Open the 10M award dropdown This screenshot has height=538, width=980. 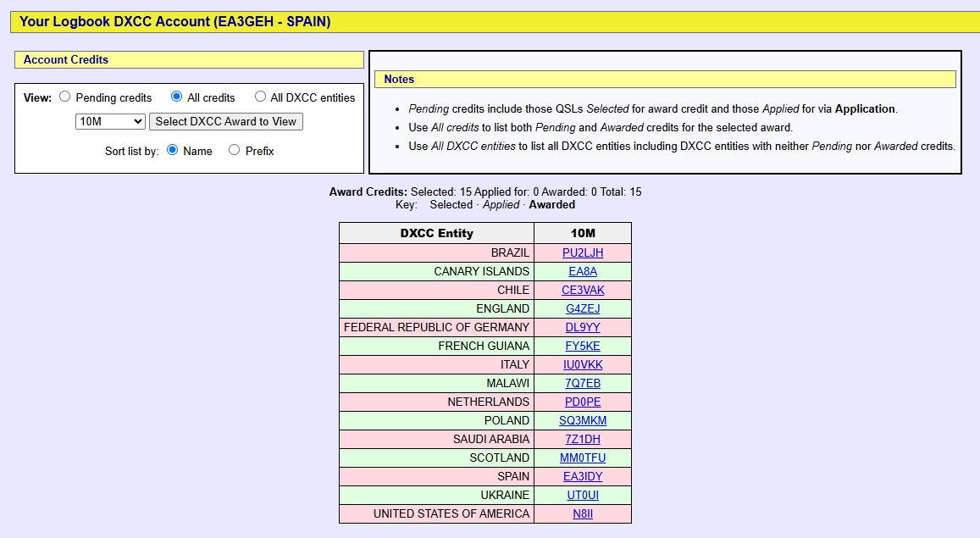pyautogui.click(x=111, y=121)
